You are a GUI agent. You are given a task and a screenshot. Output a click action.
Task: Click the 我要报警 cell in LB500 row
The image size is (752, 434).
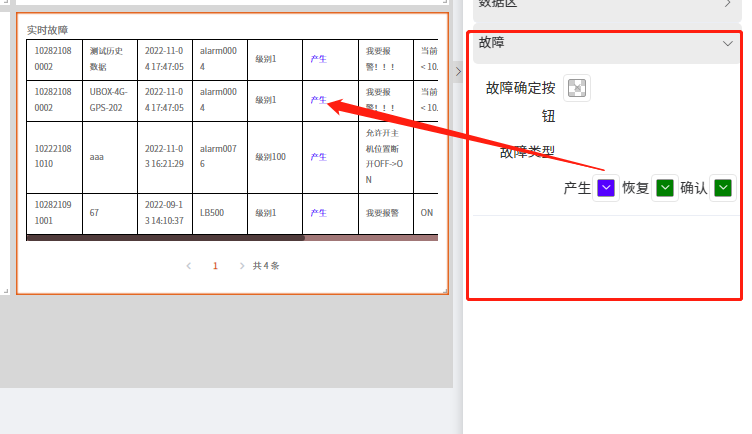tap(386, 213)
